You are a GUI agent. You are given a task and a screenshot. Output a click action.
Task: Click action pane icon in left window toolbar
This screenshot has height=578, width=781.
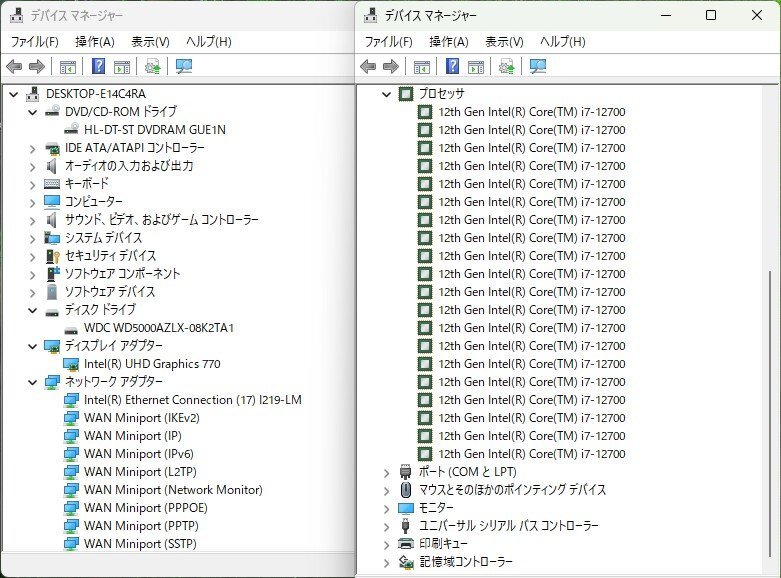[x=122, y=67]
